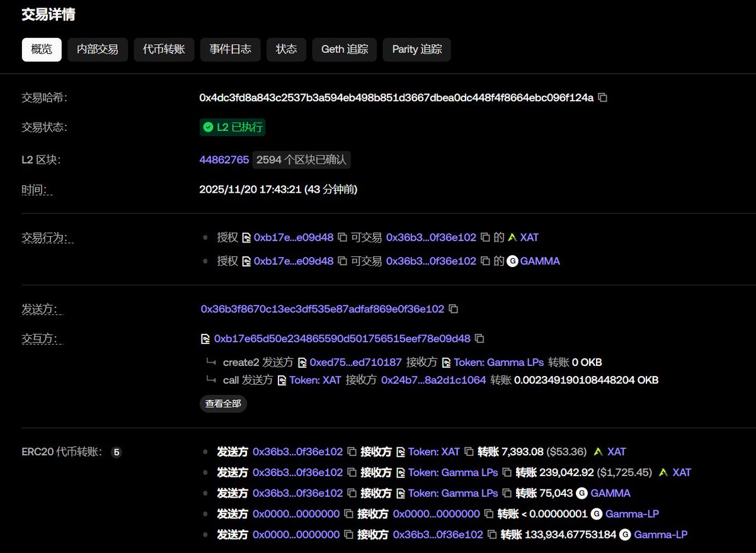Click the 交易行为 field label
Viewport: 756px width, 553px height.
point(47,237)
